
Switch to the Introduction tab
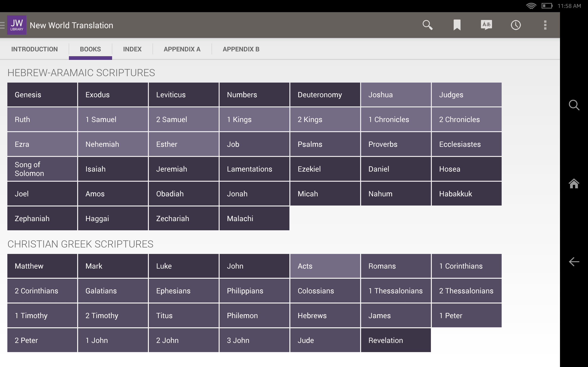tap(34, 49)
